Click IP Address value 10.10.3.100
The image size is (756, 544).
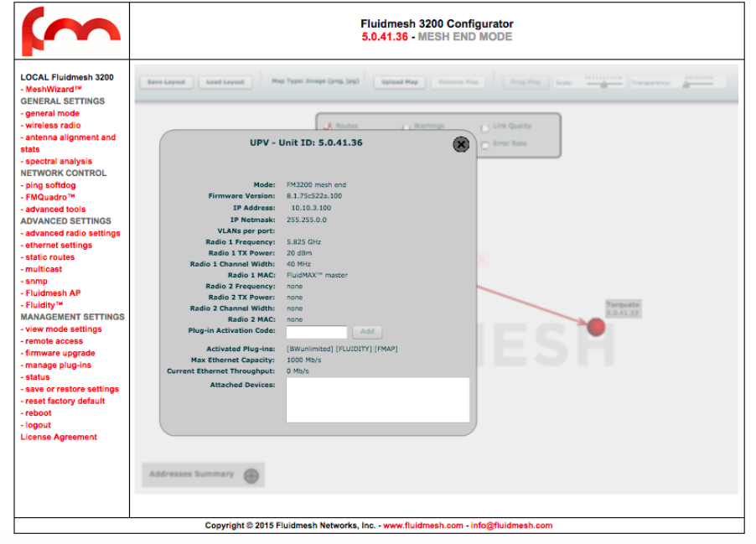[x=311, y=208]
